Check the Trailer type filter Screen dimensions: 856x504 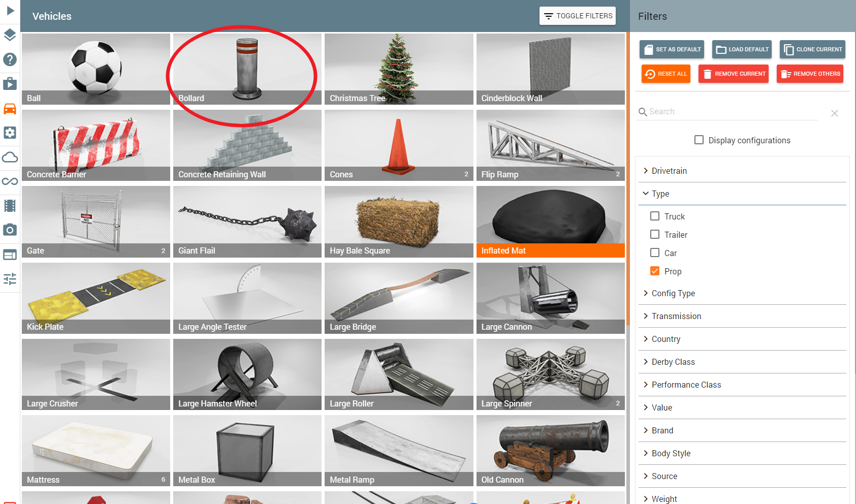655,234
